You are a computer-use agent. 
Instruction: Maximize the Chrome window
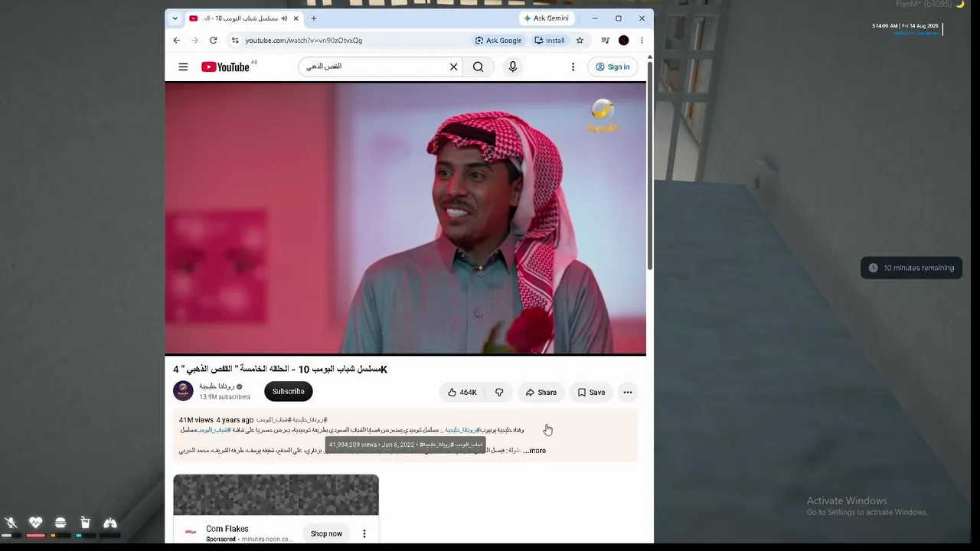tap(619, 18)
